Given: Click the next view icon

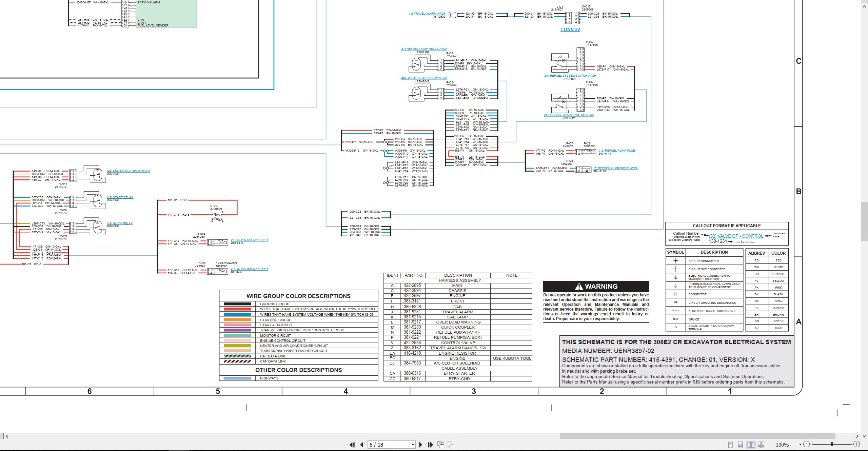Looking at the screenshot, I should 451,445.
